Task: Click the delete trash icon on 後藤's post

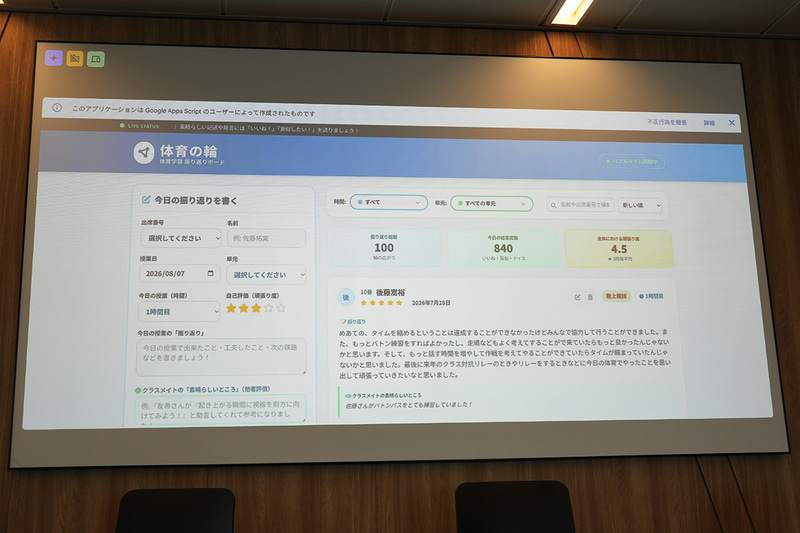Action: 590,297
